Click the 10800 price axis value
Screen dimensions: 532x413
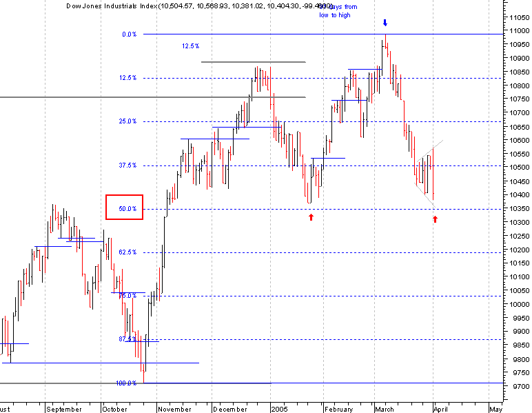pos(519,86)
